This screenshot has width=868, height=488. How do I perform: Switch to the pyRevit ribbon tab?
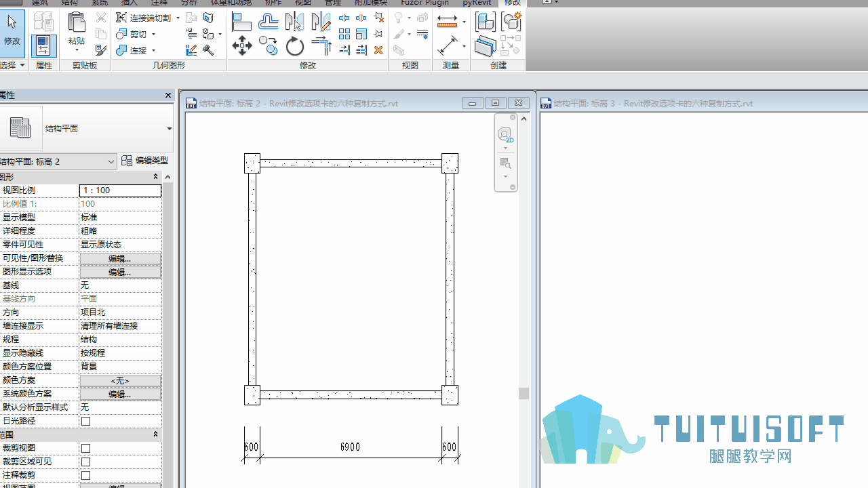tap(476, 3)
